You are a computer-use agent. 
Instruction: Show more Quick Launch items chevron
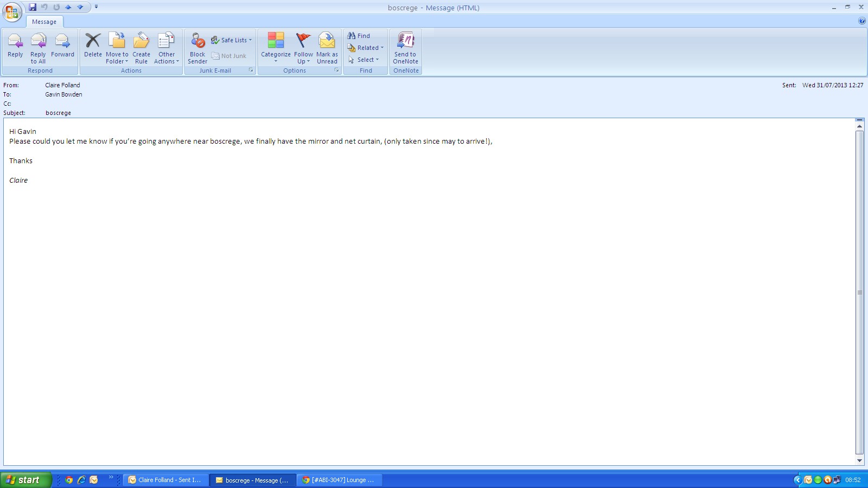(x=111, y=478)
